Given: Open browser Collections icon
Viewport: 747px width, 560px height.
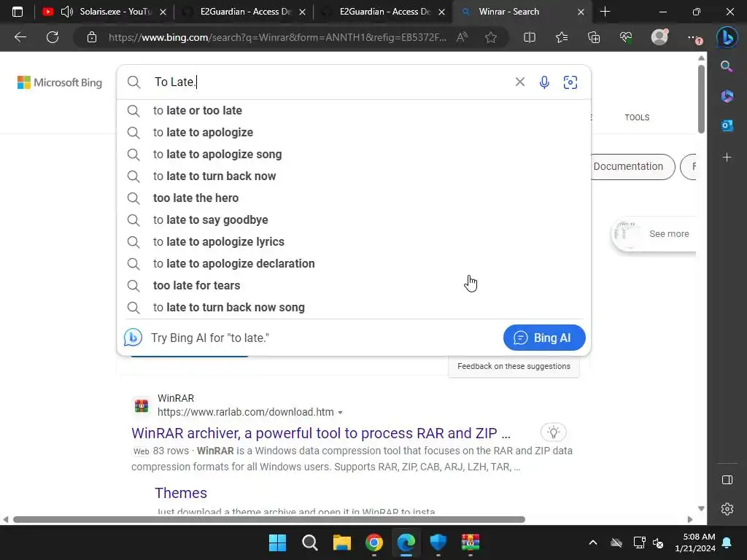Looking at the screenshot, I should 594,37.
